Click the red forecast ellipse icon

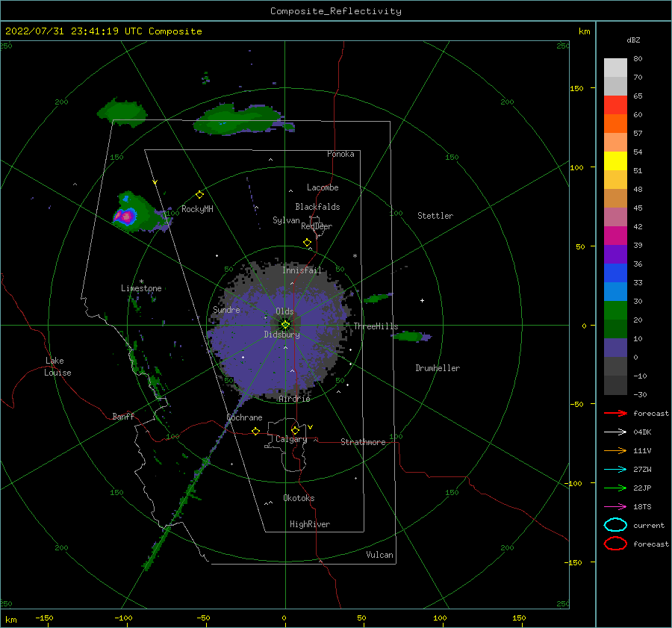(615, 544)
